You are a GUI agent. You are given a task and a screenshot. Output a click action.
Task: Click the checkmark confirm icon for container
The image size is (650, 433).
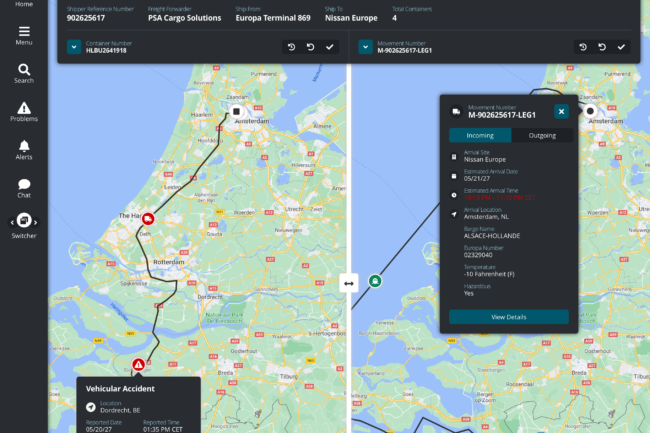pyautogui.click(x=331, y=47)
